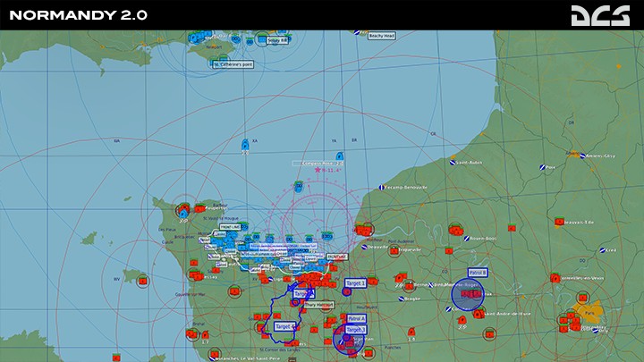This screenshot has height=362, width=644.
Task: Click the Amiens-Glisy airfield marker
Action: 581,156
